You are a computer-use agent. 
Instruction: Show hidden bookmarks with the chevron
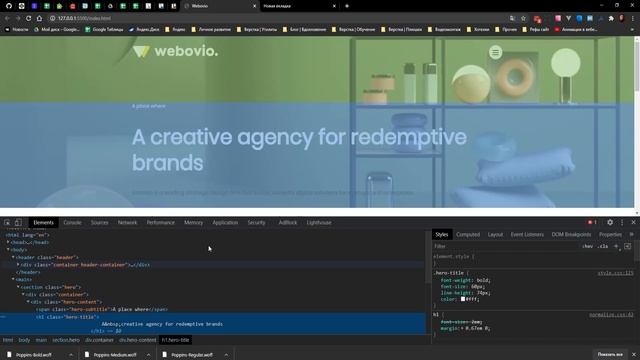[632, 29]
